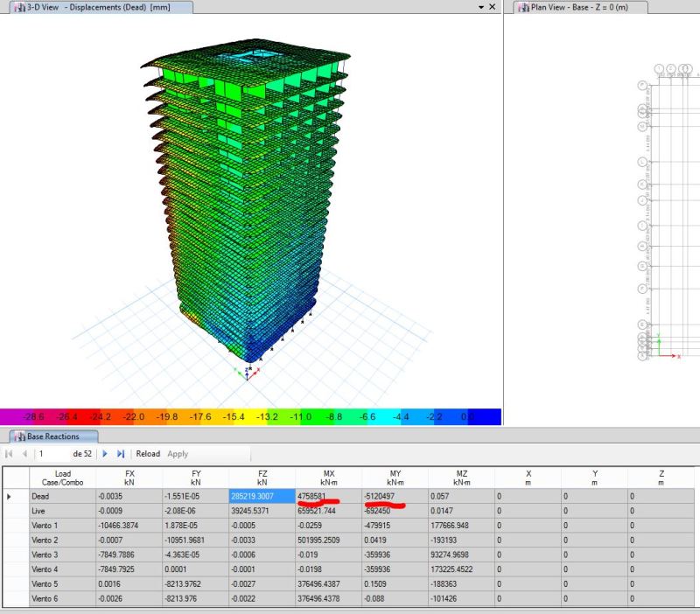Viewport: 700px width, 614px height.
Task: Select the Viento 2 load case cell
Action: [62, 541]
